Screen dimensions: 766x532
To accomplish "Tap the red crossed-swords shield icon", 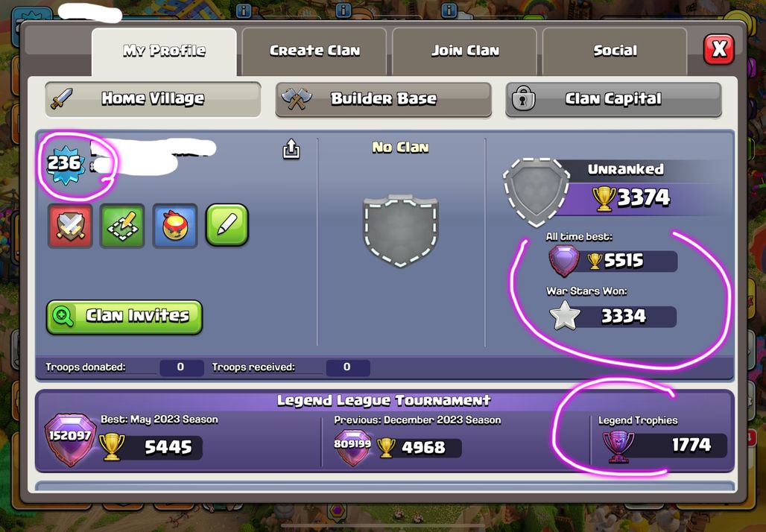I will coord(70,226).
